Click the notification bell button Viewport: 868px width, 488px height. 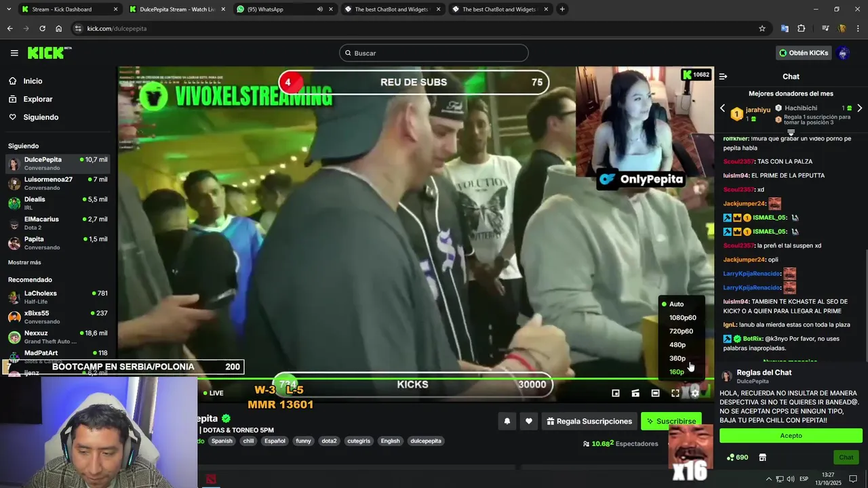click(507, 421)
